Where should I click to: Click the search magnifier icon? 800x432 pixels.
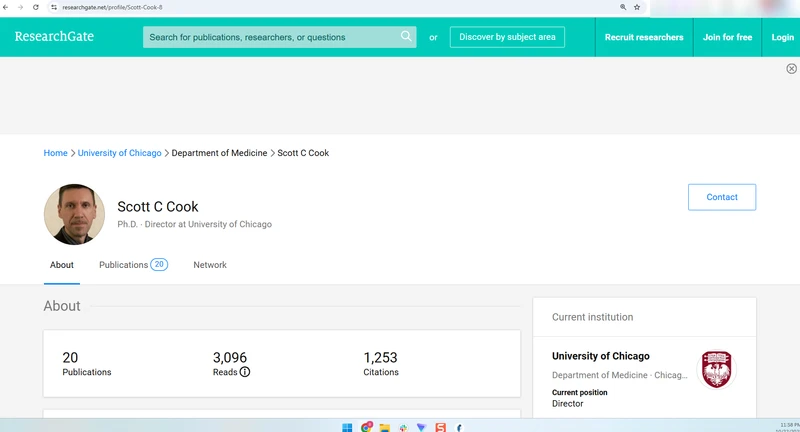click(406, 36)
